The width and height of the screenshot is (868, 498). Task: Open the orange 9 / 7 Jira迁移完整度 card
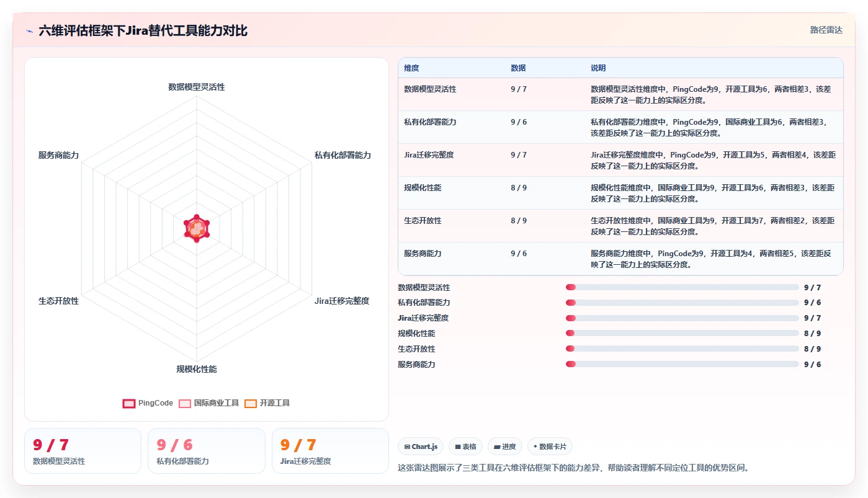[330, 451]
